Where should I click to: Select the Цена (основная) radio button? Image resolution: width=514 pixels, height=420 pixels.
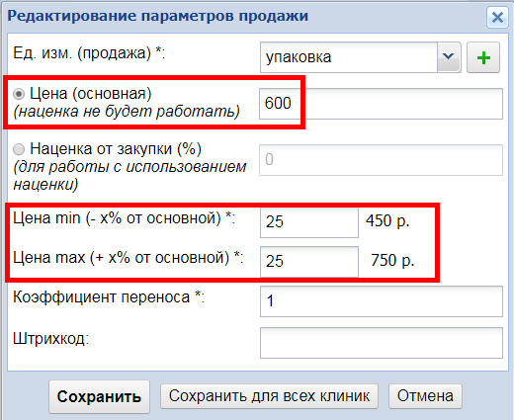point(19,94)
